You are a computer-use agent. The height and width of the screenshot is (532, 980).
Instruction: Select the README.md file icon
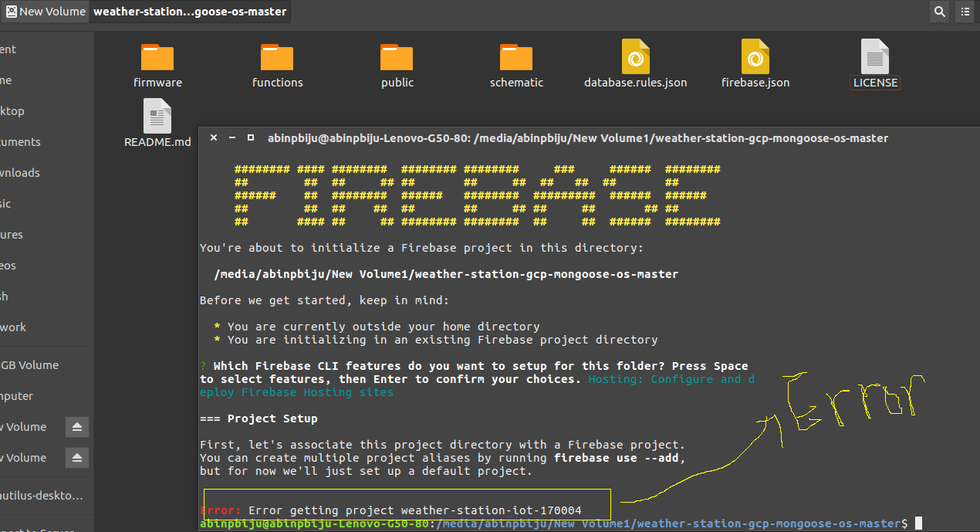(x=157, y=117)
